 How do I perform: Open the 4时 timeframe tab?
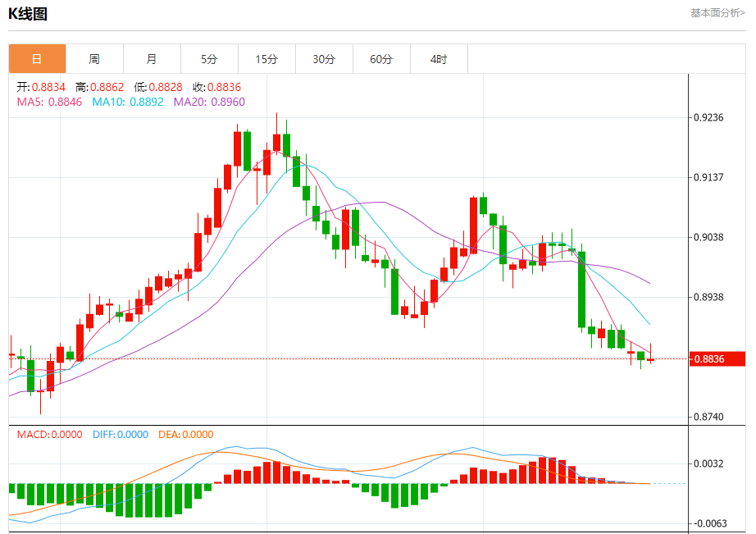439,59
